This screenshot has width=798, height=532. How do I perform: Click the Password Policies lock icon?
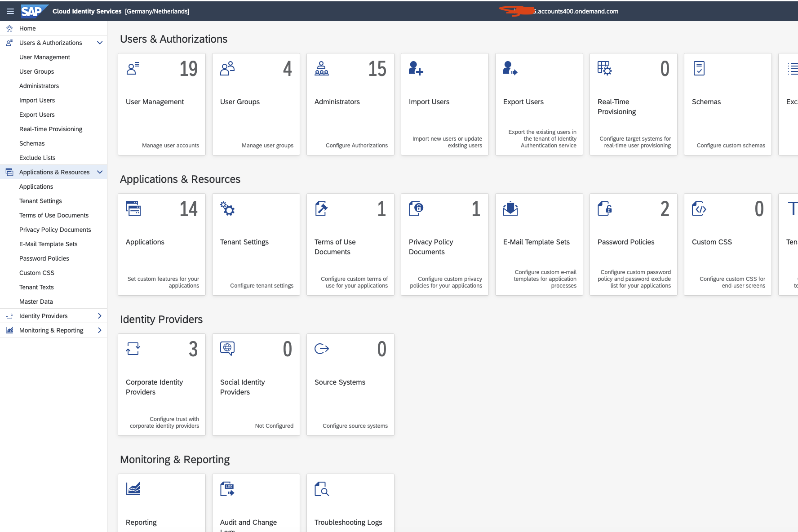click(605, 208)
